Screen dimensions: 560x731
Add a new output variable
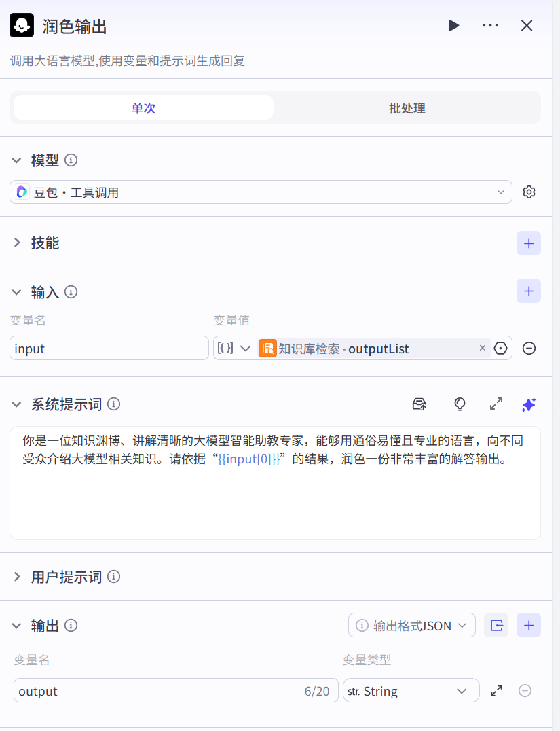point(528,626)
